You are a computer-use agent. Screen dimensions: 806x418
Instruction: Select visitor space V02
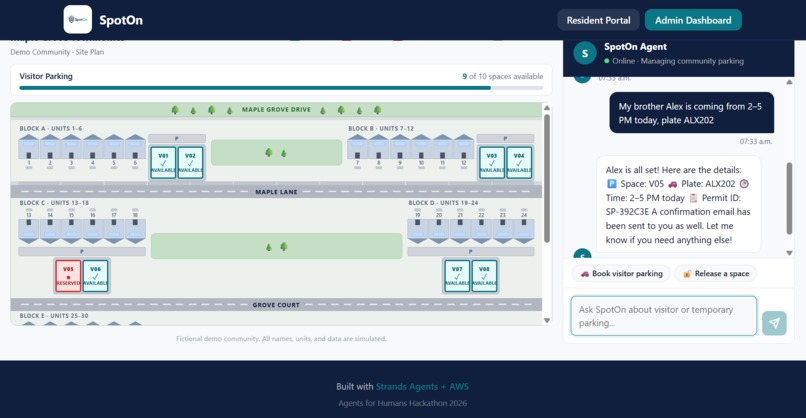click(x=190, y=162)
